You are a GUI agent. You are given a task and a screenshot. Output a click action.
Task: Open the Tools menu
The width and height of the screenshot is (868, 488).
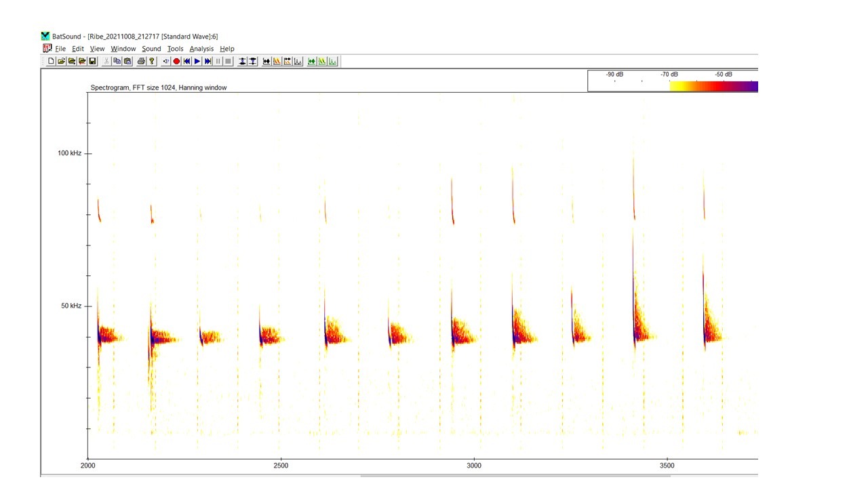click(175, 49)
